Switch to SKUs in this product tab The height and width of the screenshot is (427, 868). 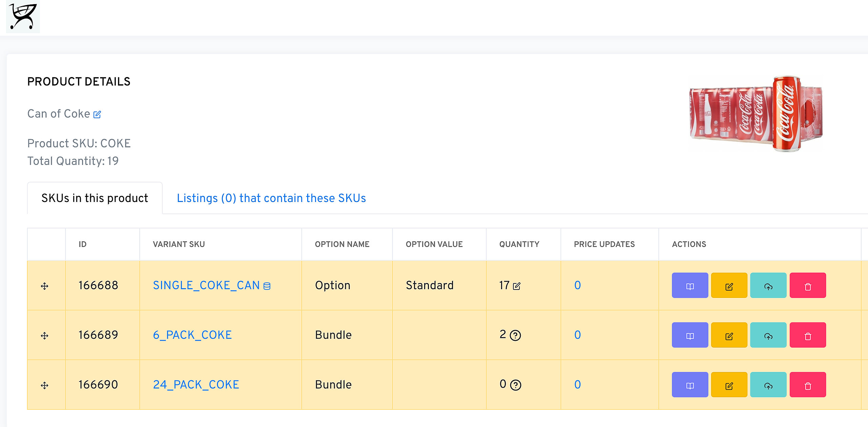pos(95,198)
